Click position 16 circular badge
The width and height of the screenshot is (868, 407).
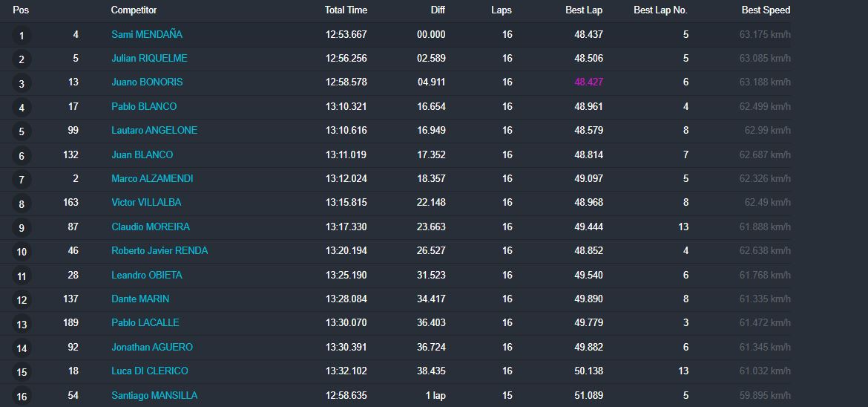tap(22, 397)
